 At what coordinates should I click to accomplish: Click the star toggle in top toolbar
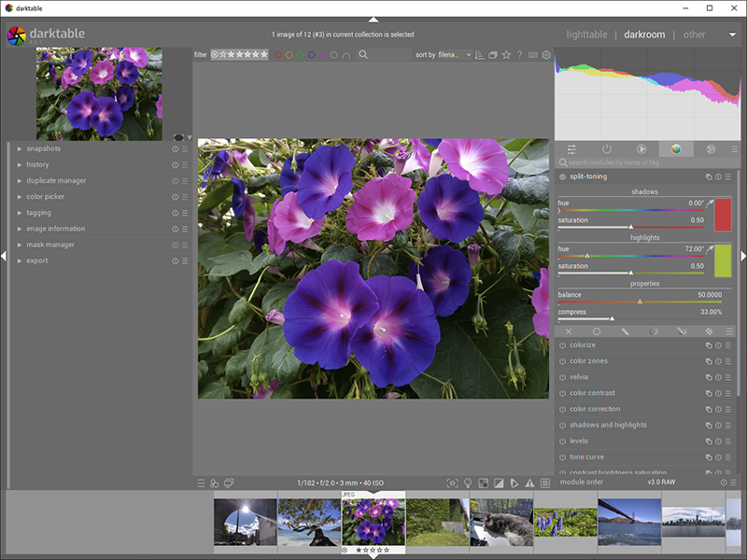(x=506, y=55)
